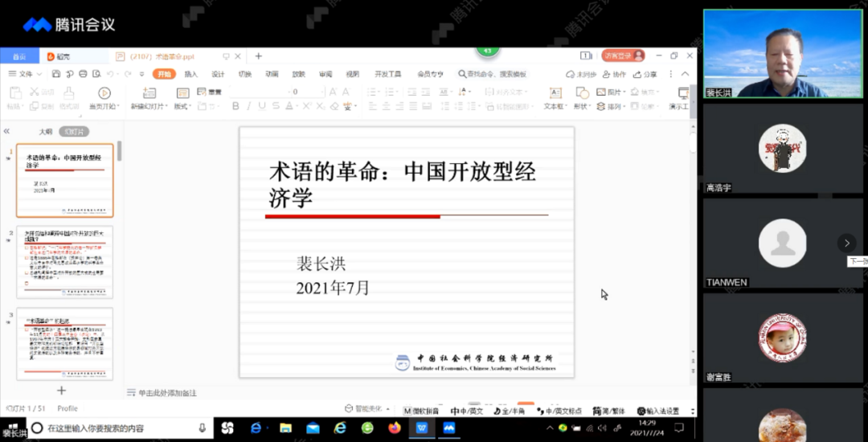Image resolution: width=868 pixels, height=442 pixels.
Task: Click the plus icon below slide thumbnails
Action: 61,391
